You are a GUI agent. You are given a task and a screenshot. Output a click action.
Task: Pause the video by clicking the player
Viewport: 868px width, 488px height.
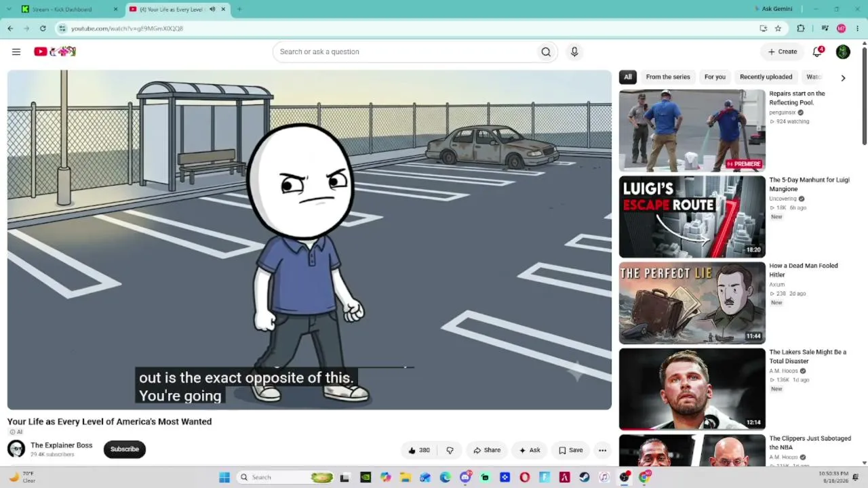(309, 240)
